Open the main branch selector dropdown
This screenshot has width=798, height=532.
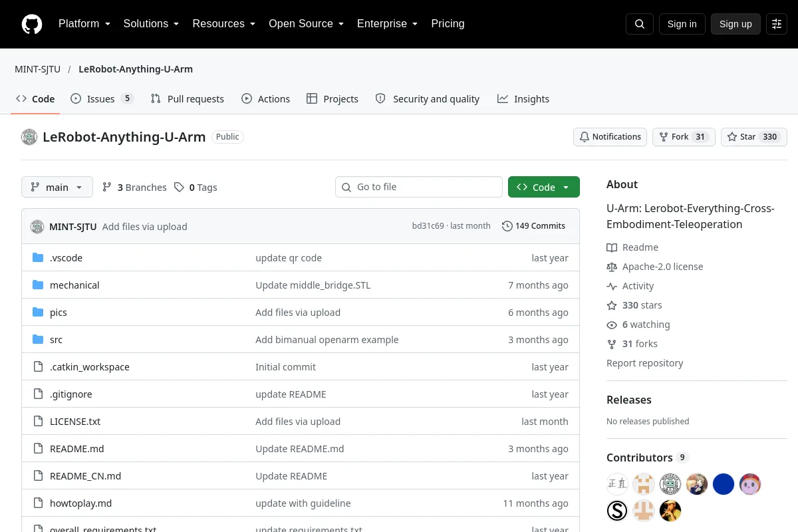(x=57, y=187)
